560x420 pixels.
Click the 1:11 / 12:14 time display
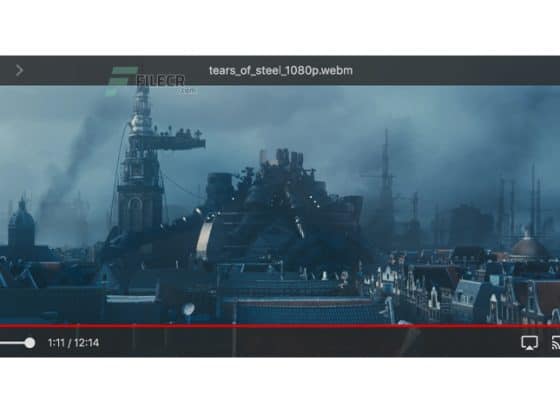(x=73, y=343)
